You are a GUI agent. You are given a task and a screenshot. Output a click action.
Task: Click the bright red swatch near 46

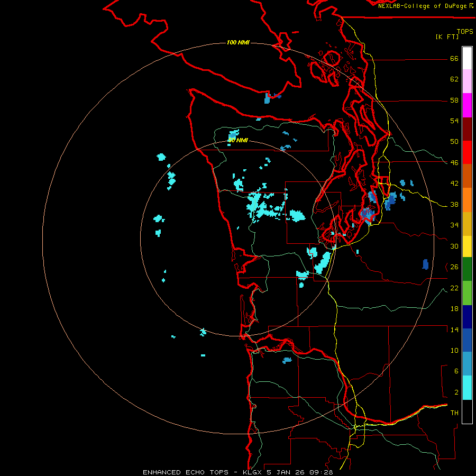click(x=467, y=152)
